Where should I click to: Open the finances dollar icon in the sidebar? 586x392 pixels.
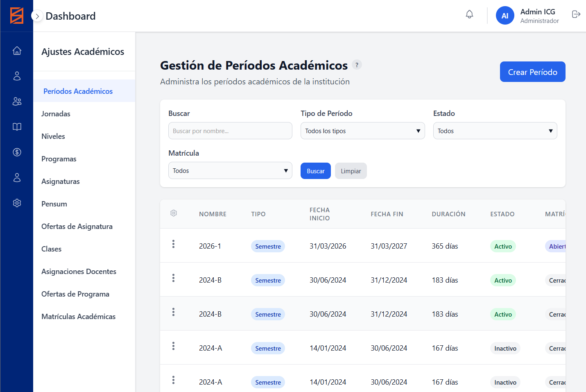[x=17, y=152]
